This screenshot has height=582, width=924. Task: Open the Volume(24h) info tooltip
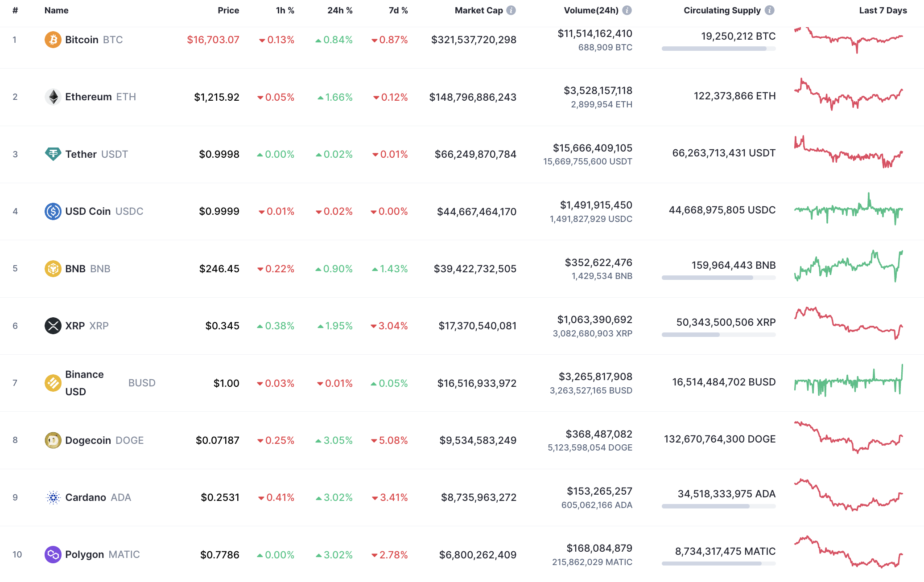(x=628, y=10)
